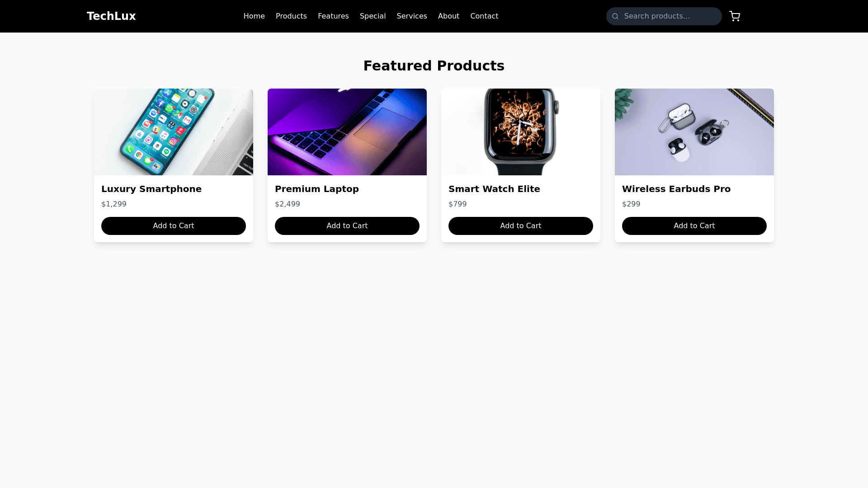Open the Features nav link
The image size is (868, 488).
[x=333, y=16]
